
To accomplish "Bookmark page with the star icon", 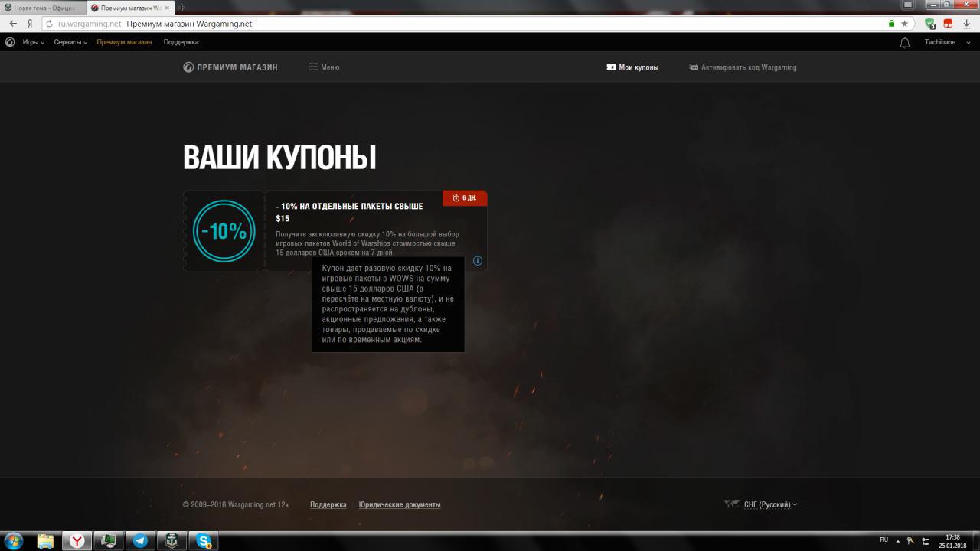I will (x=904, y=24).
